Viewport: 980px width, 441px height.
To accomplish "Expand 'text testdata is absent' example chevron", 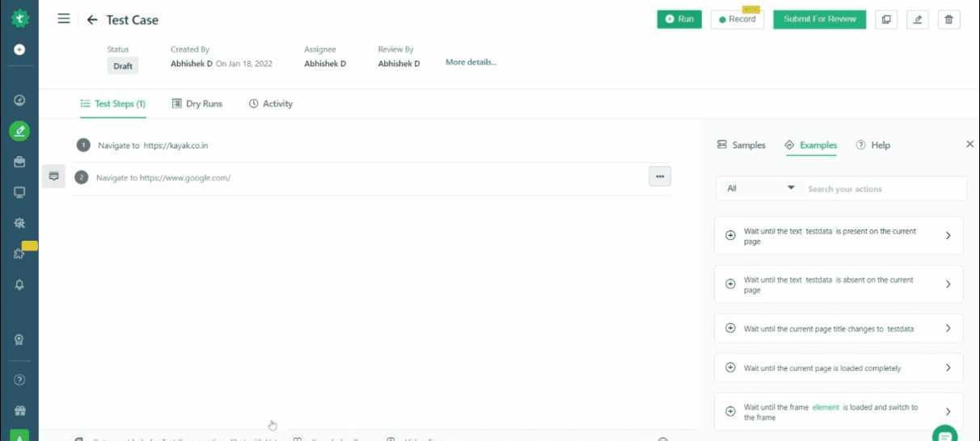I will pos(948,284).
